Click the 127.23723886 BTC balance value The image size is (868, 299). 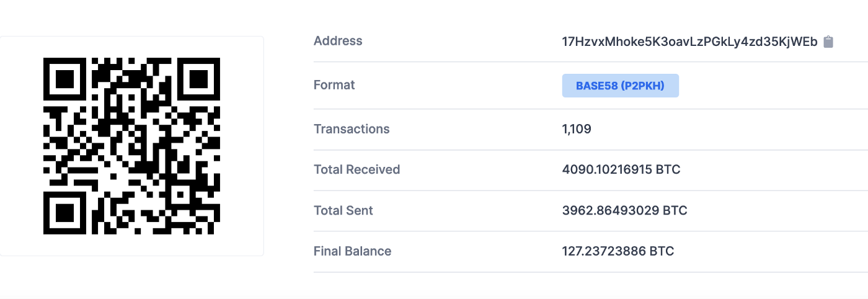(618, 251)
